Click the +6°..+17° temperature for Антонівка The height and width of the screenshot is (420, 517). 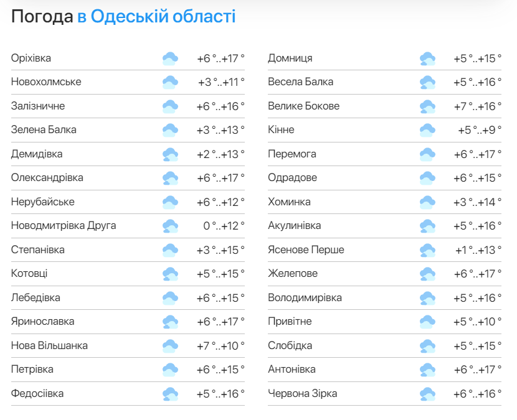[477, 370]
